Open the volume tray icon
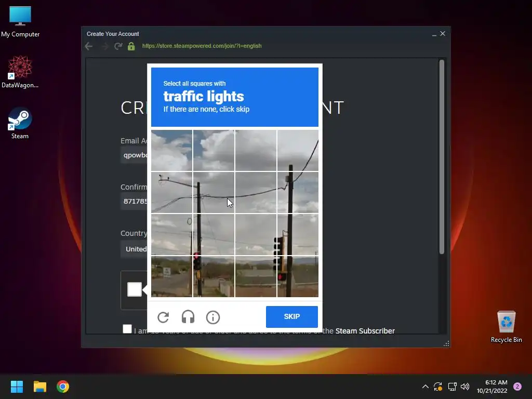 (465, 387)
